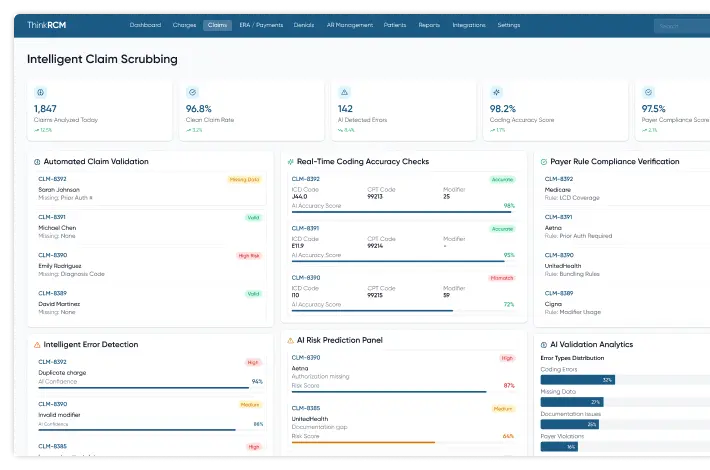Click the Claims Analyzed Today card icon
The width and height of the screenshot is (710, 470).
[41, 91]
